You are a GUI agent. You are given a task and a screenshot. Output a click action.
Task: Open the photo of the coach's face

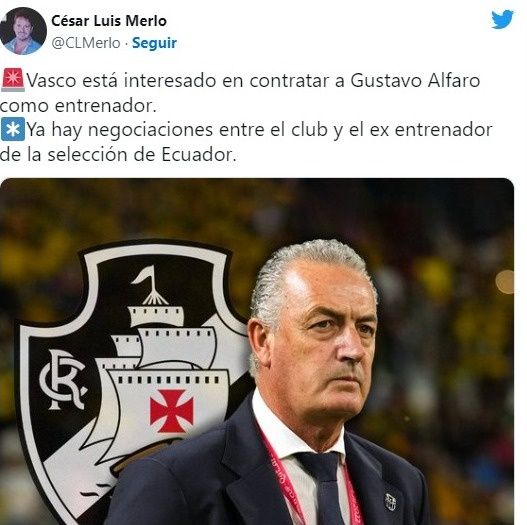coord(316,336)
